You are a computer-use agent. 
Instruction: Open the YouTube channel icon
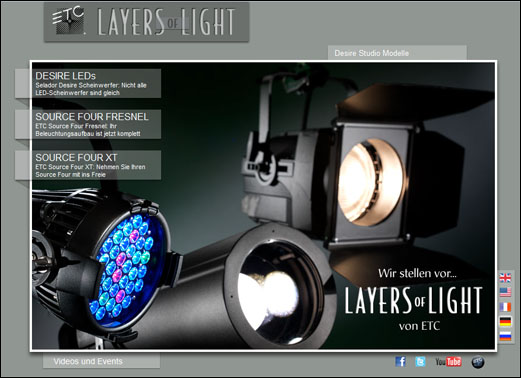tap(448, 362)
